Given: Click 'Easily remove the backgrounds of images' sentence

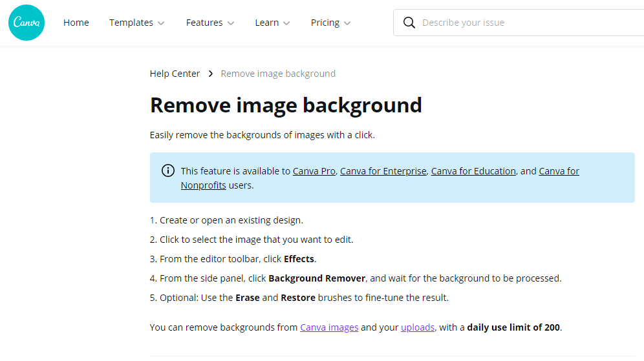Looking at the screenshot, I should tap(263, 135).
